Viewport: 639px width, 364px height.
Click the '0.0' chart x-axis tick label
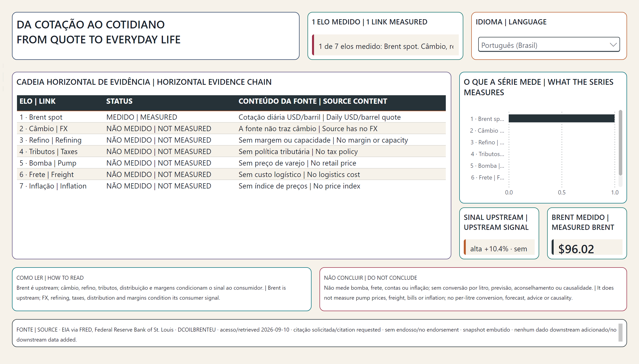[509, 192]
